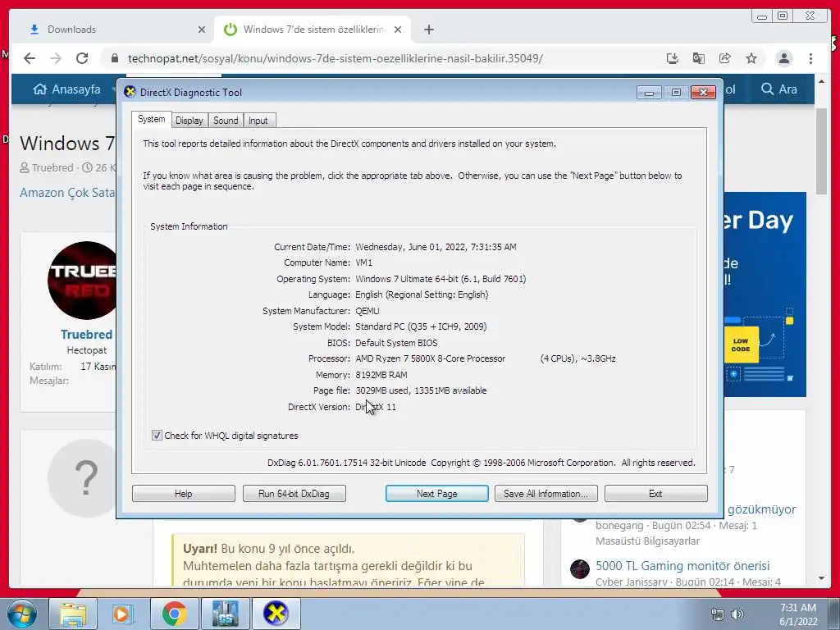Click page scrollbar up arrow
Viewport: 840px width, 630px height.
[822, 81]
